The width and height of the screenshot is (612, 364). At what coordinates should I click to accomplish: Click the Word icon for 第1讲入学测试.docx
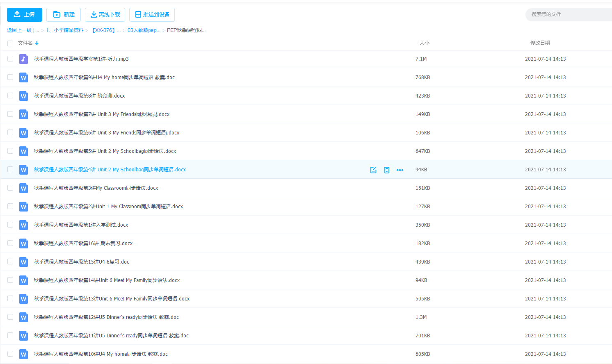pyautogui.click(x=23, y=225)
